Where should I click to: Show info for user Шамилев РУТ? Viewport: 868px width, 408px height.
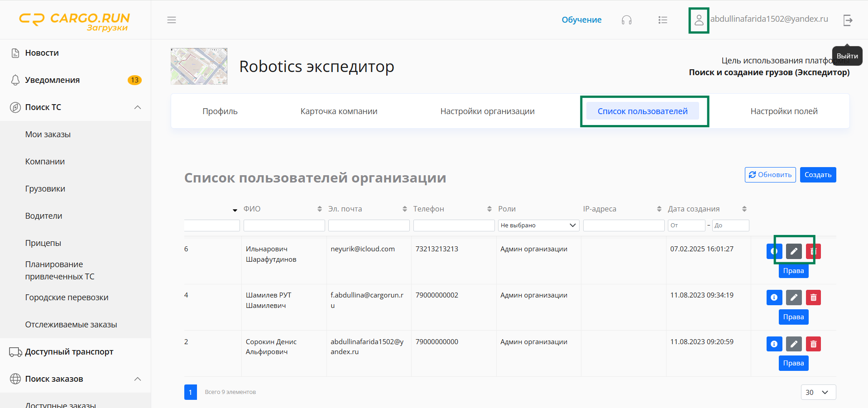tap(774, 298)
